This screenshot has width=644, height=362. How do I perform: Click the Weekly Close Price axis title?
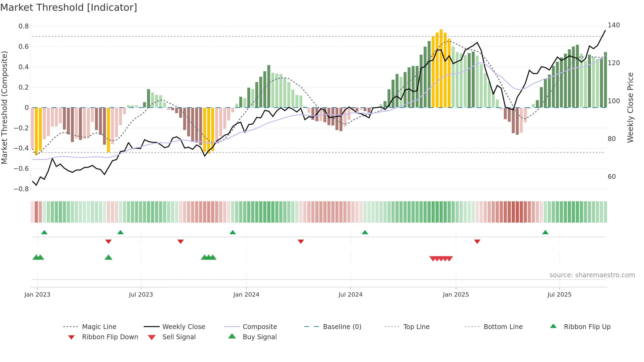(x=630, y=108)
